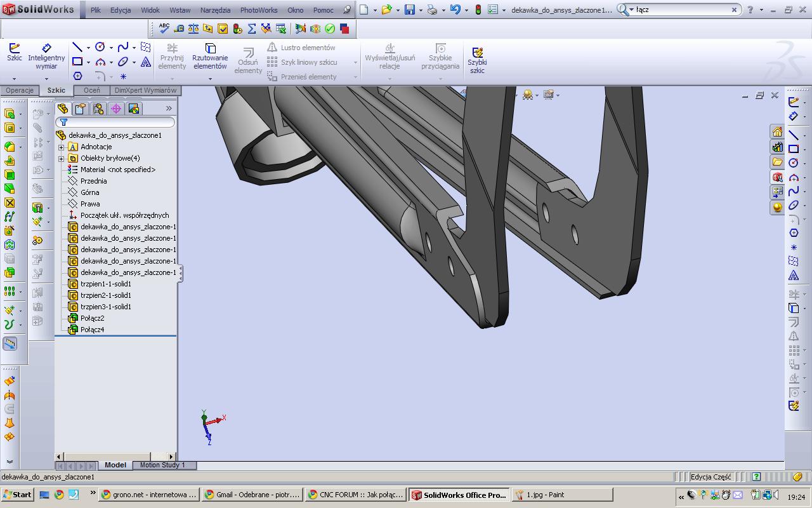This screenshot has height=508, width=812.
Task: Select Material <not specified> tree item
Action: coord(111,170)
